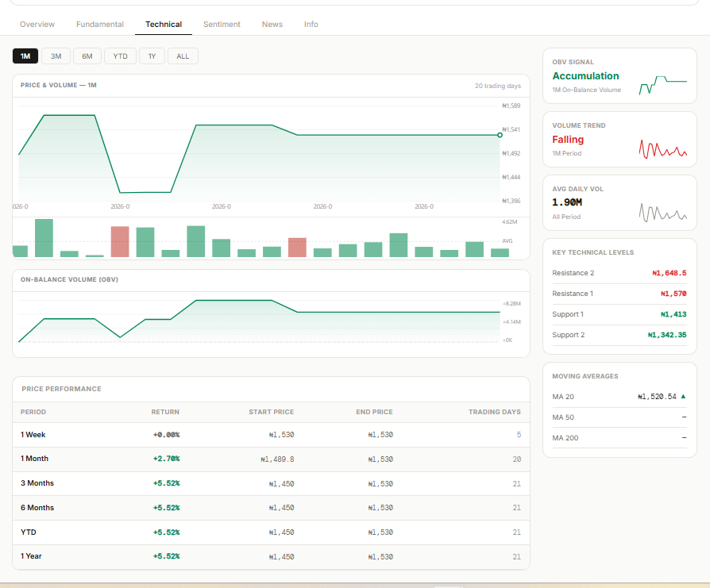This screenshot has height=588, width=710.
Task: Click the second red volume bar
Action: (297, 248)
